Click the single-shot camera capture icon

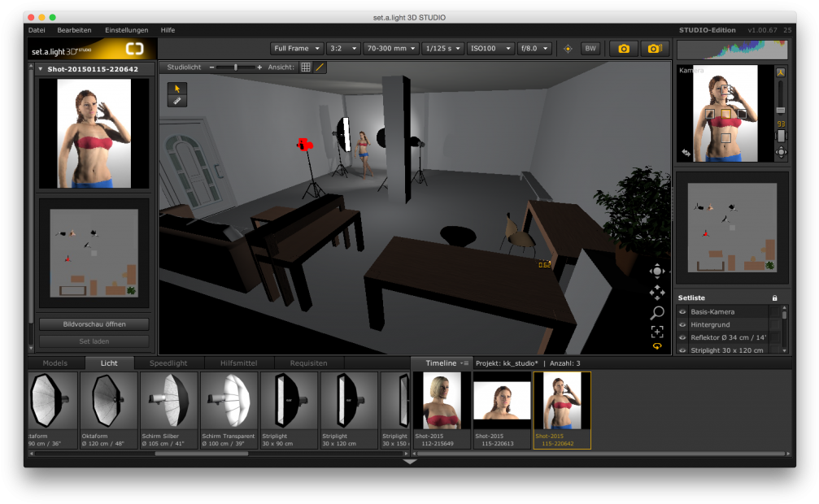point(624,49)
